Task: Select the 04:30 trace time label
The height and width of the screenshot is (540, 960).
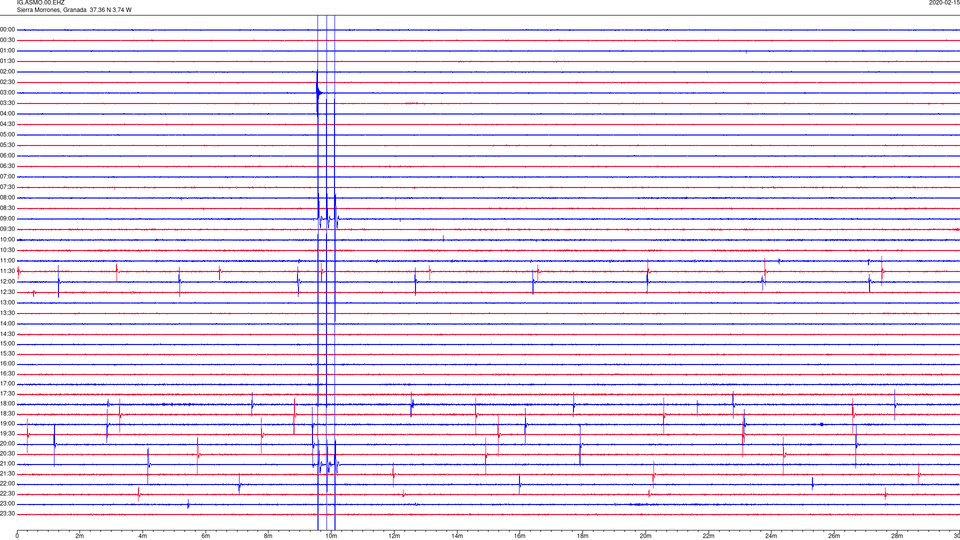Action: pos(7,124)
